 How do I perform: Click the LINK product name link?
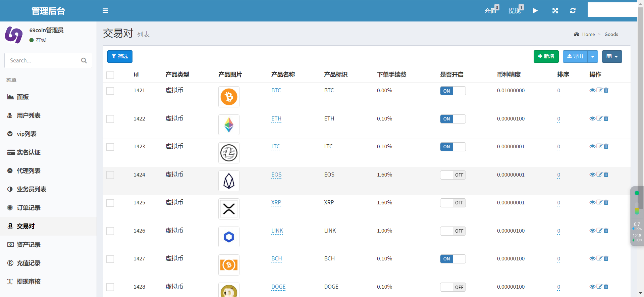[277, 231]
